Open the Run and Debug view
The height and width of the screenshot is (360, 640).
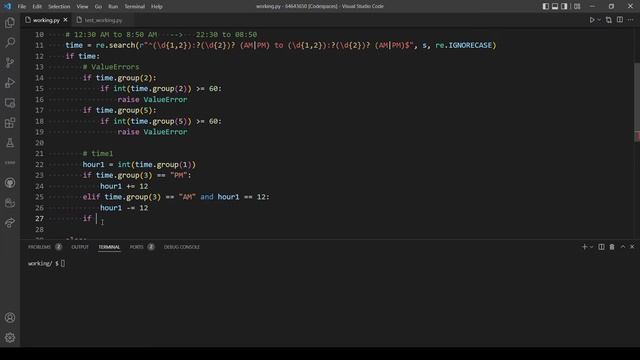point(10,82)
